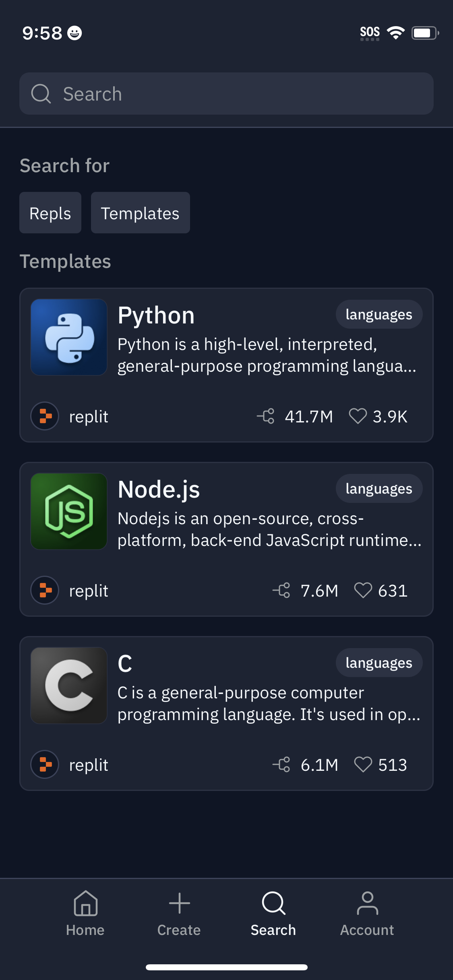This screenshot has width=453, height=980.
Task: Tap the heart icon on C card
Action: pos(363,764)
